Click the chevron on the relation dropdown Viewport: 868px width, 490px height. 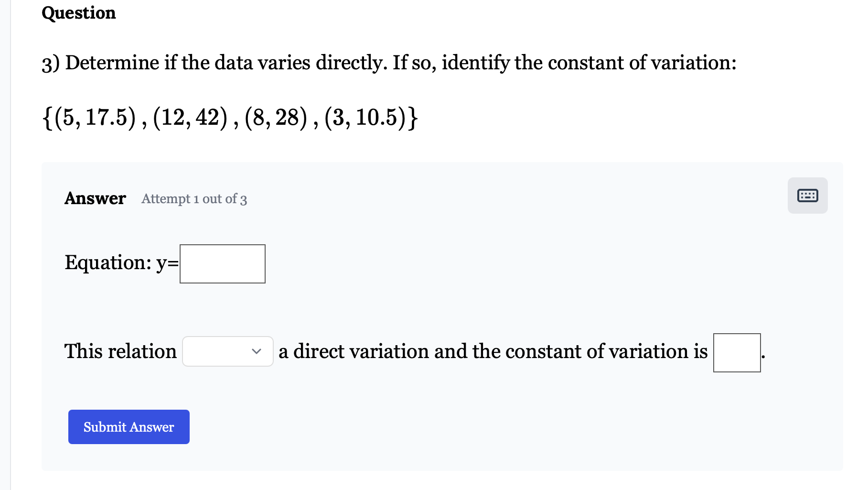pos(256,351)
